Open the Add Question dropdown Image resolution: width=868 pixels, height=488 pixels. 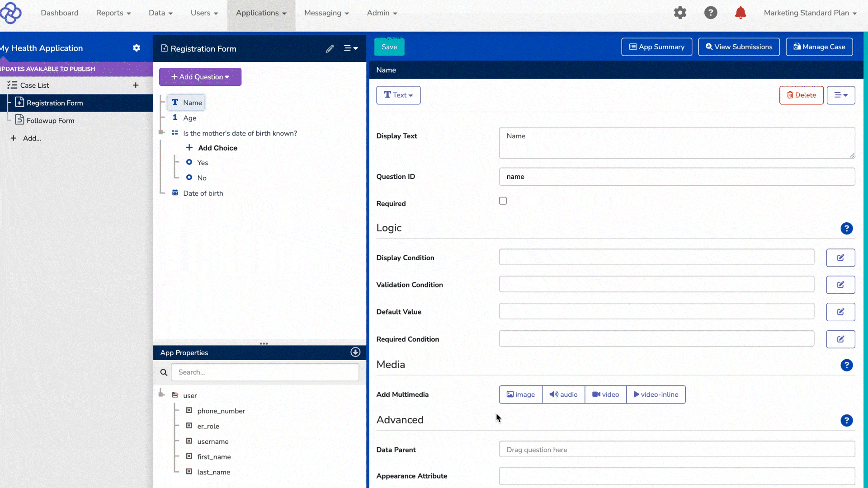(200, 77)
